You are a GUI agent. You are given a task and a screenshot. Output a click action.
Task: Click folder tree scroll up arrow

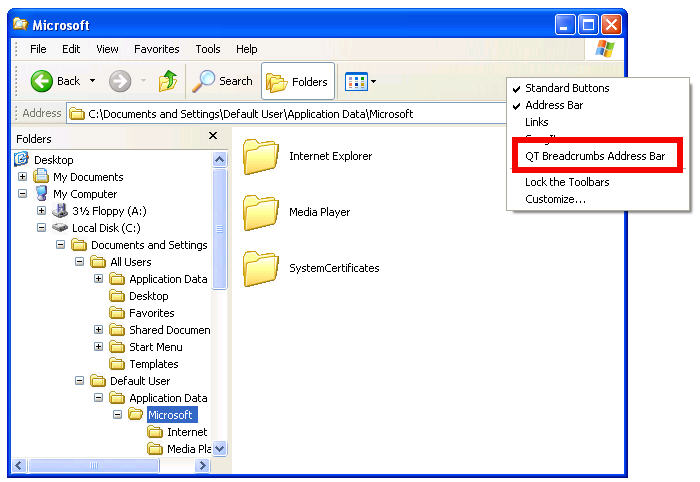(x=220, y=159)
